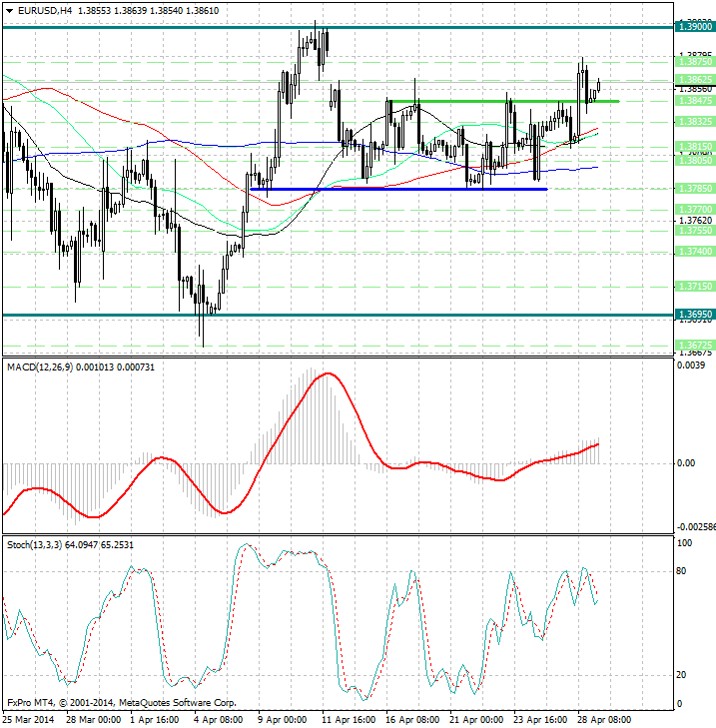
Task: Click the 25 Mar 2014 date label
Action: tap(29, 720)
